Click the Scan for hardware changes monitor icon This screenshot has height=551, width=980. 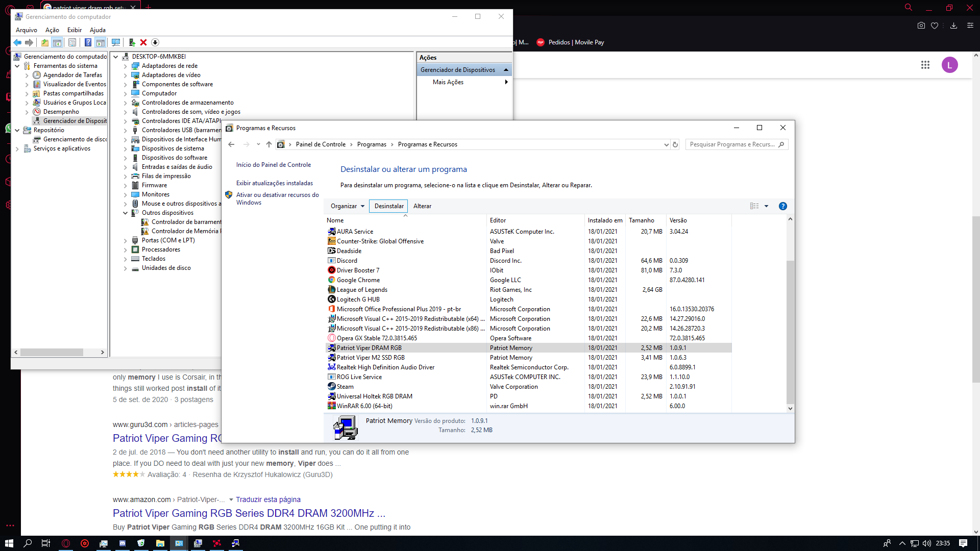point(116,42)
